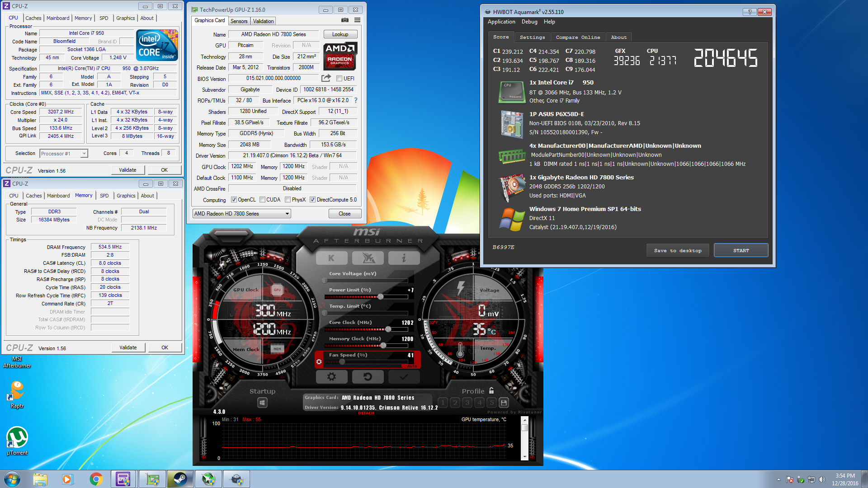The image size is (868, 488).
Task: Click the Memory Clock slider handle
Action: tap(383, 345)
